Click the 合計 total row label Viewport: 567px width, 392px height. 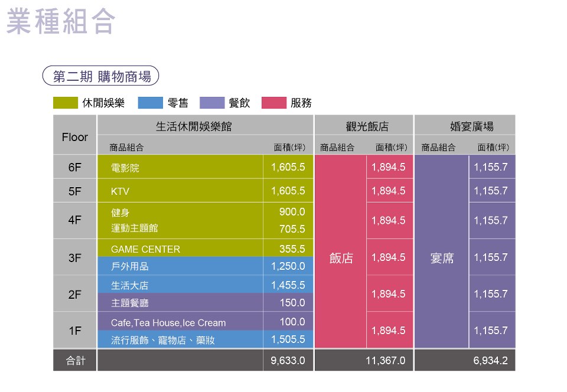pos(75,360)
